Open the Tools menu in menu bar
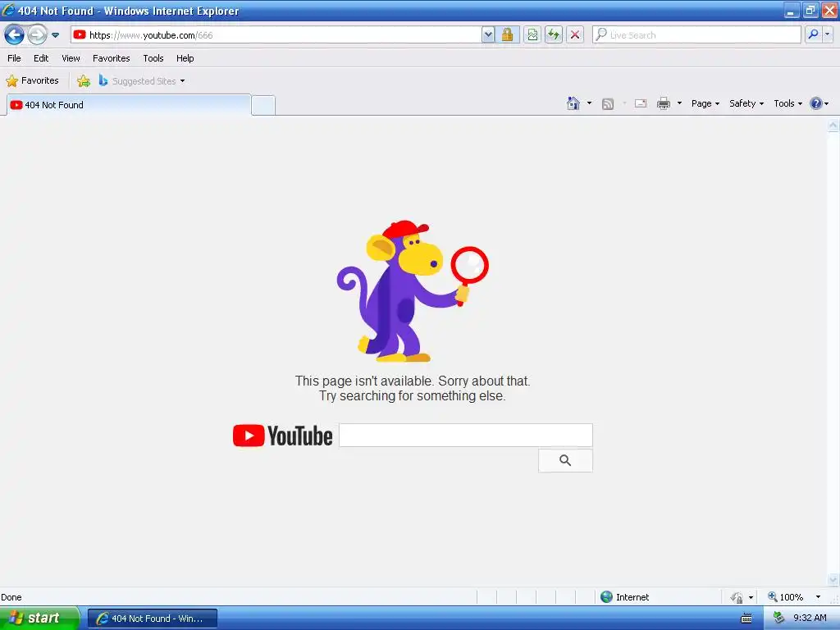 pyautogui.click(x=153, y=58)
